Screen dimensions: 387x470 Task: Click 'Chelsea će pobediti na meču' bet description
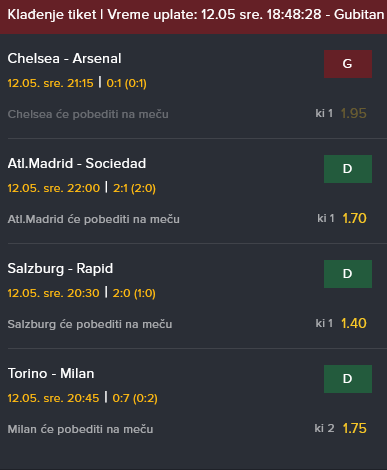click(x=88, y=114)
